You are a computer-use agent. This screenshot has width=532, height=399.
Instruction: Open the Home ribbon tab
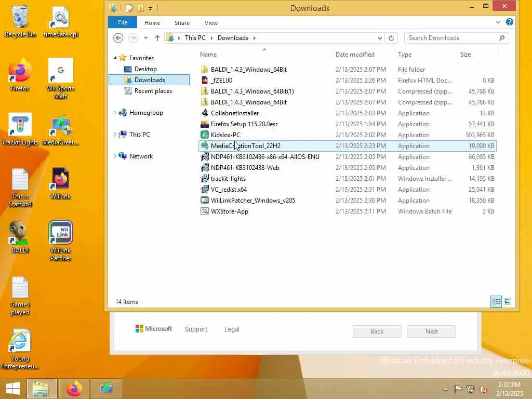(x=152, y=23)
